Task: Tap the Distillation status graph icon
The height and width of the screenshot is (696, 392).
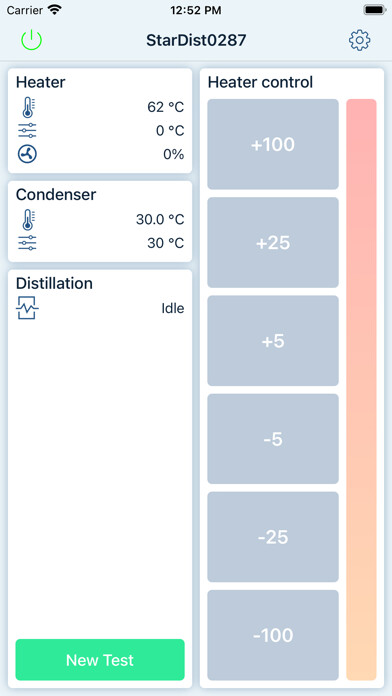Action: click(28, 308)
